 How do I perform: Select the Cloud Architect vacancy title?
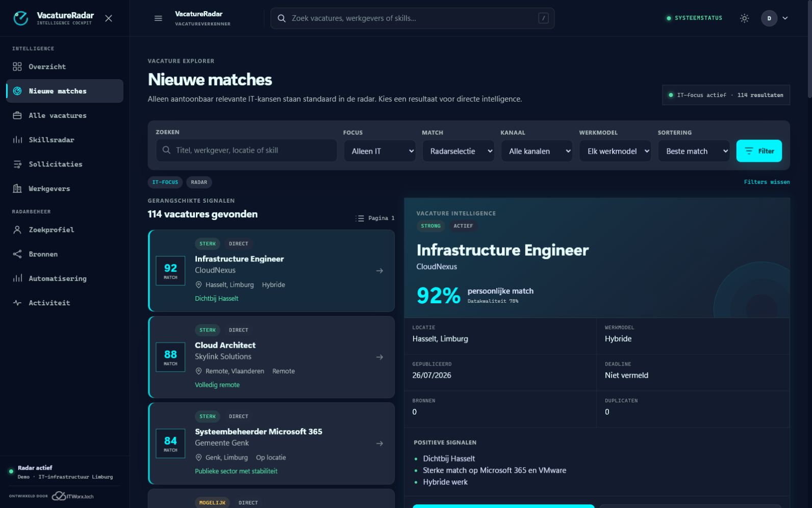(x=225, y=346)
